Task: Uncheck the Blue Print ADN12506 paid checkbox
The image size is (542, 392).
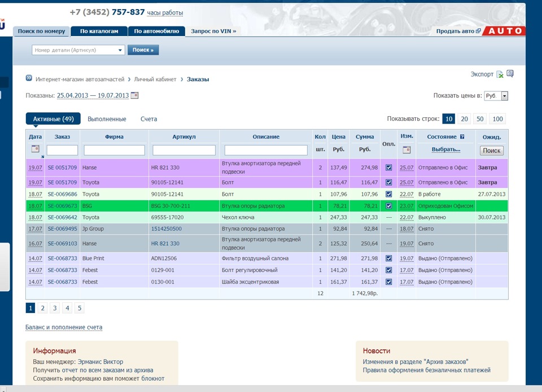Action: (x=388, y=258)
